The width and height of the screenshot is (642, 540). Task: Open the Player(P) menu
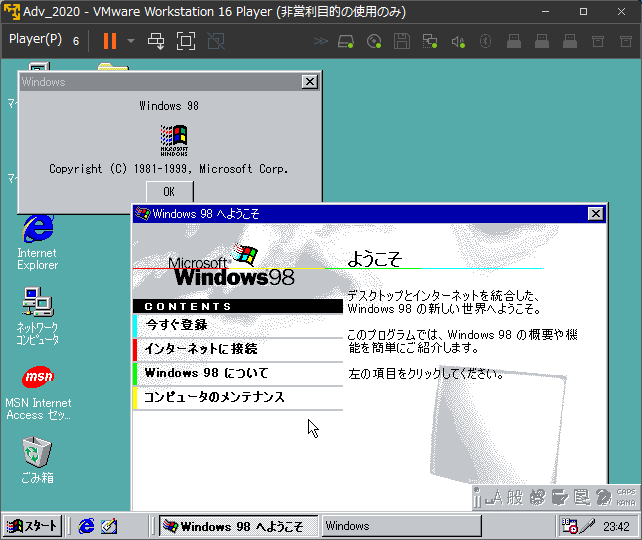click(x=35, y=39)
